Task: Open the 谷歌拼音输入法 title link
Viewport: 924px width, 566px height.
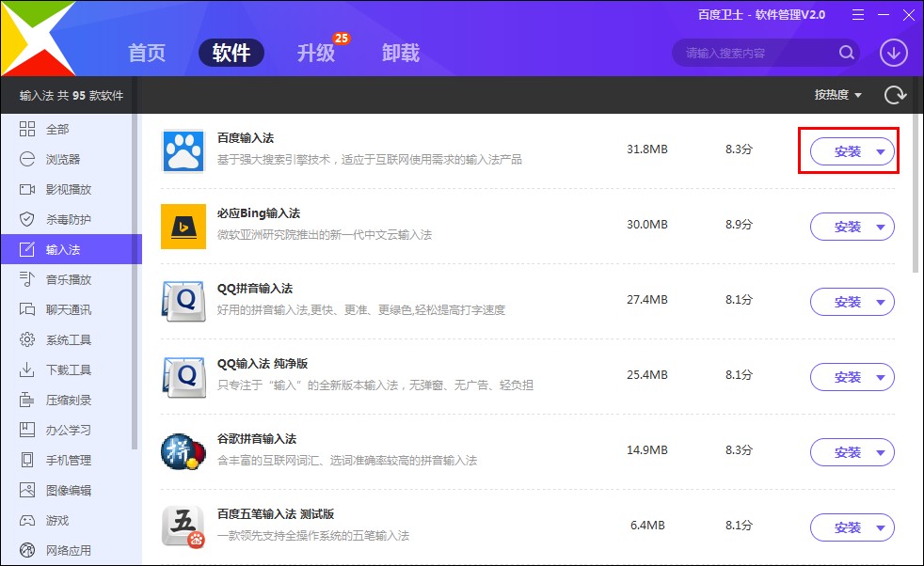Action: (x=257, y=439)
